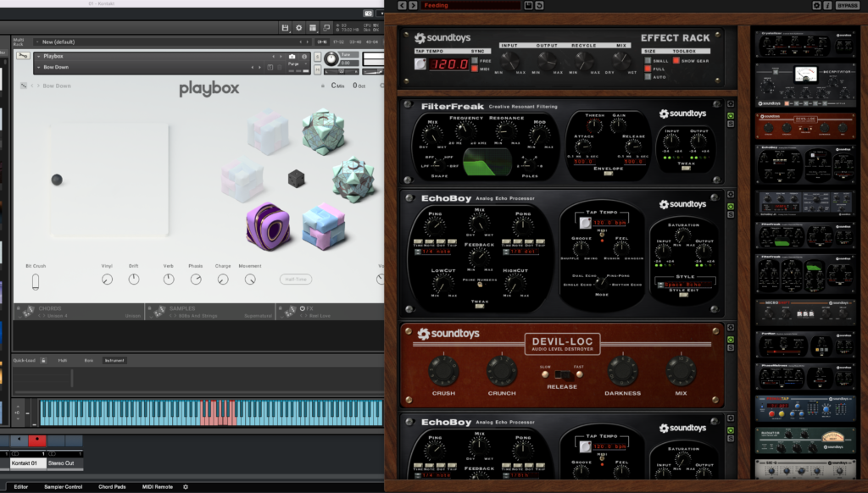The width and height of the screenshot is (868, 493).
Task: Randomize FX dice icon
Action: coord(290,312)
